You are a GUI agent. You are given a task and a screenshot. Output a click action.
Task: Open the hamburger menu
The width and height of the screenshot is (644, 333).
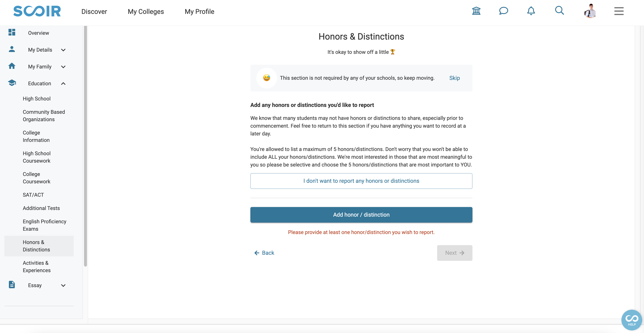[619, 11]
